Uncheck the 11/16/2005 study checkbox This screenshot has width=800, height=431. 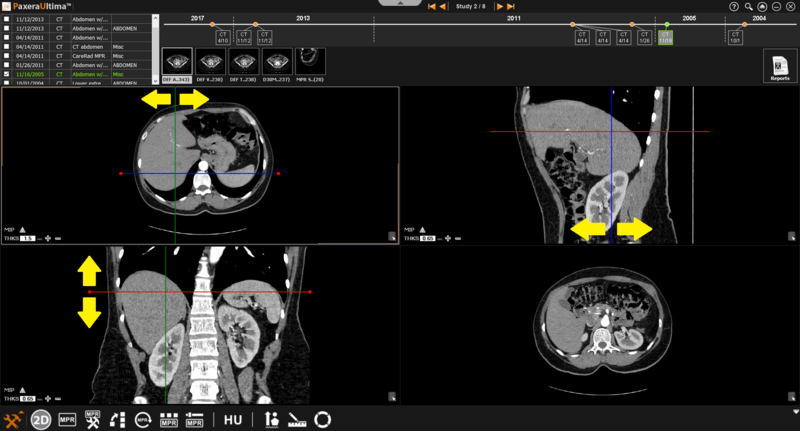tap(7, 74)
